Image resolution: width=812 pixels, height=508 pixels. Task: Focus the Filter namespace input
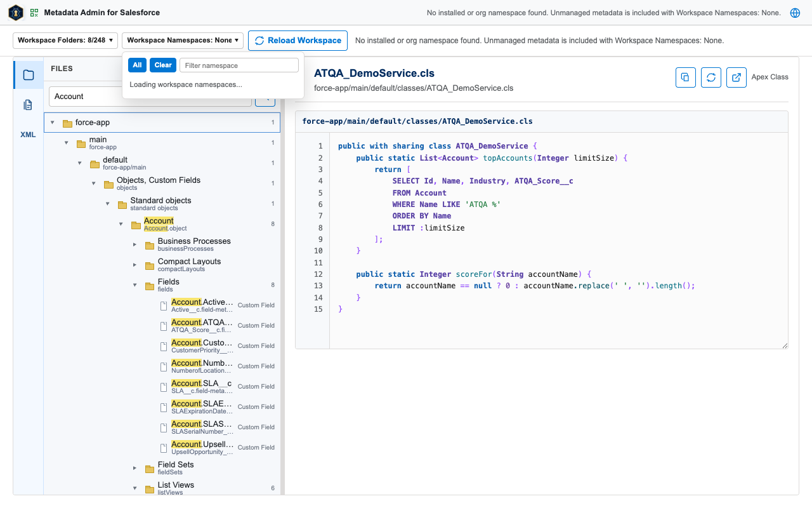239,65
